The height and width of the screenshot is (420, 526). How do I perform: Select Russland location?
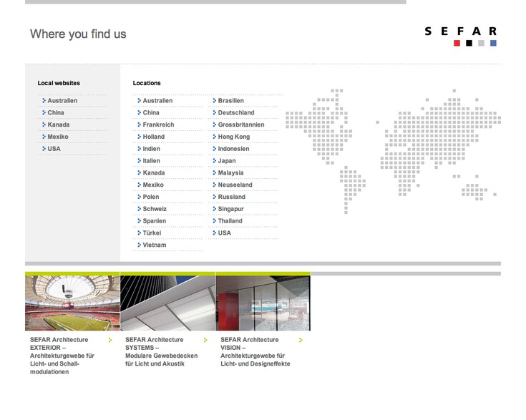pyautogui.click(x=231, y=197)
